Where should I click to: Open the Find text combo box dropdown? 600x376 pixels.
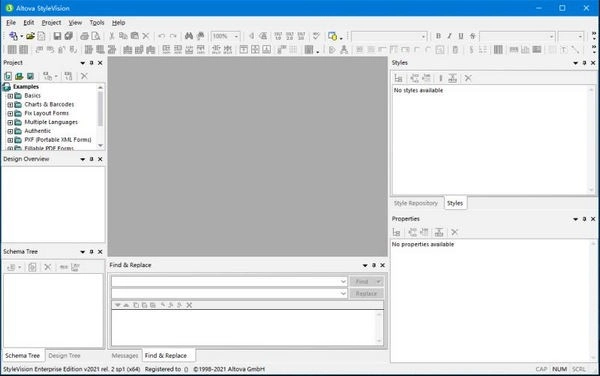343,282
